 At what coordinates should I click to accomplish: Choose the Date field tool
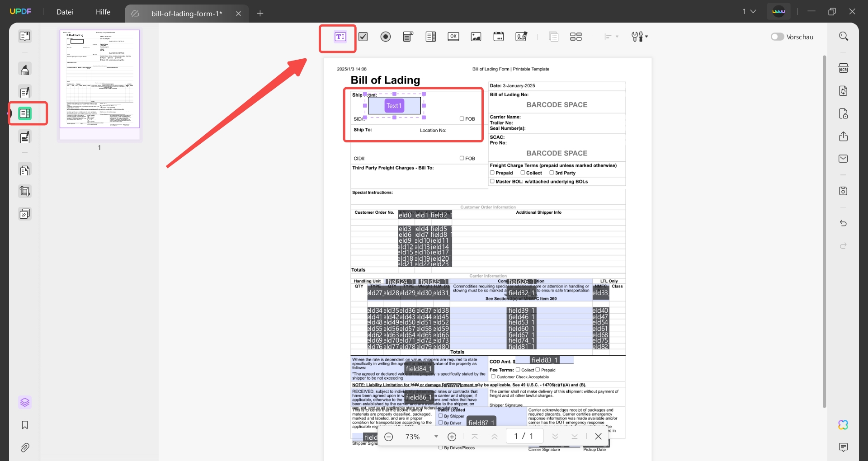click(x=499, y=37)
